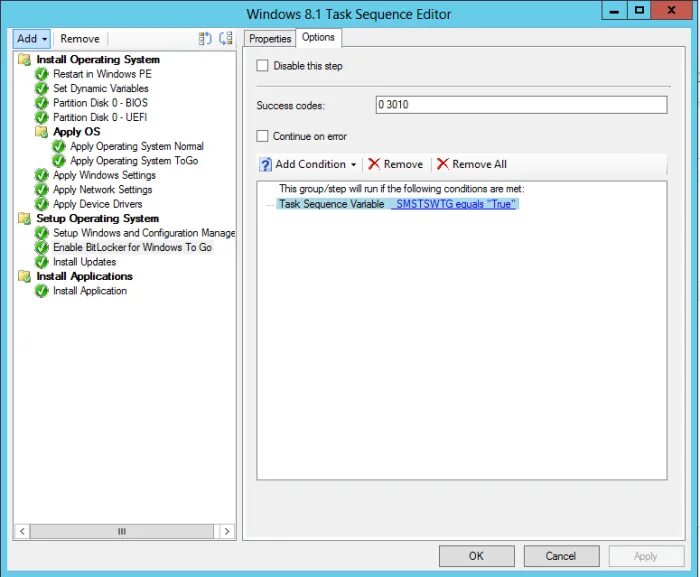Open the Add Condition dropdown arrow
The height and width of the screenshot is (577, 700).
click(354, 164)
